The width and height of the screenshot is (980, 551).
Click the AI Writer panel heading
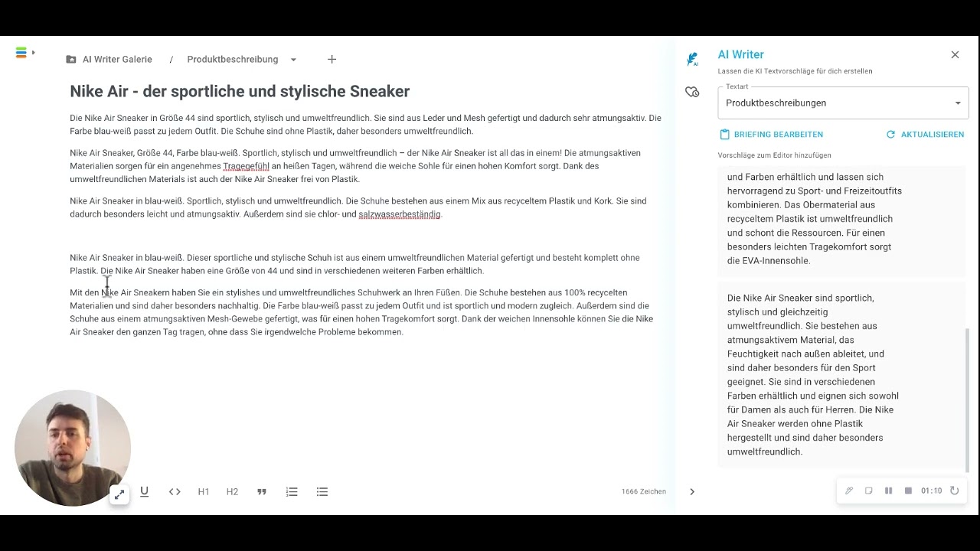[740, 54]
